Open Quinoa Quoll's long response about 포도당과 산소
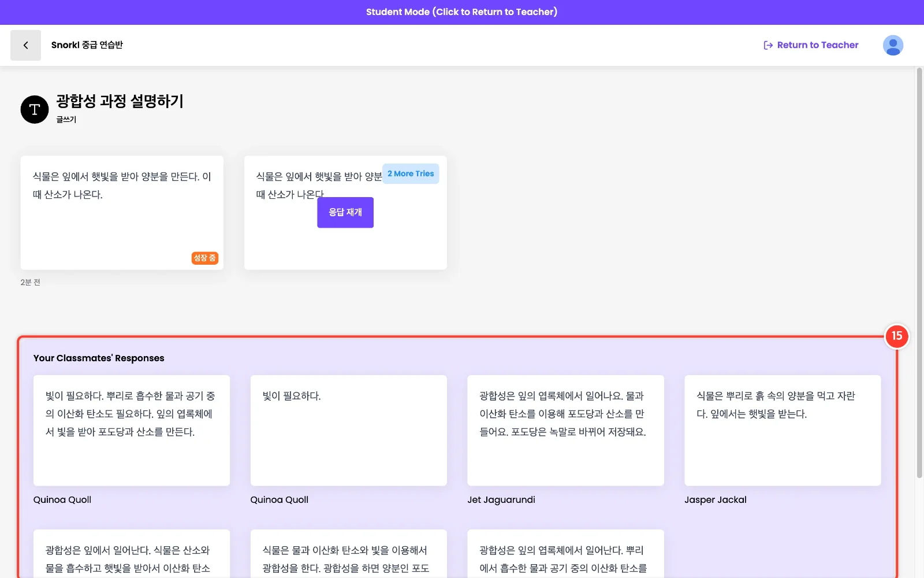 (x=132, y=431)
